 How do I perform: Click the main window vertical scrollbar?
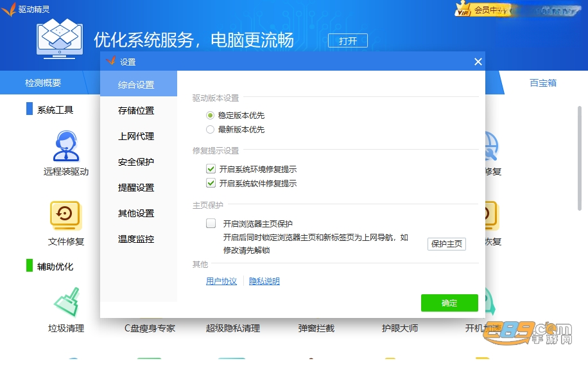tap(580, 159)
